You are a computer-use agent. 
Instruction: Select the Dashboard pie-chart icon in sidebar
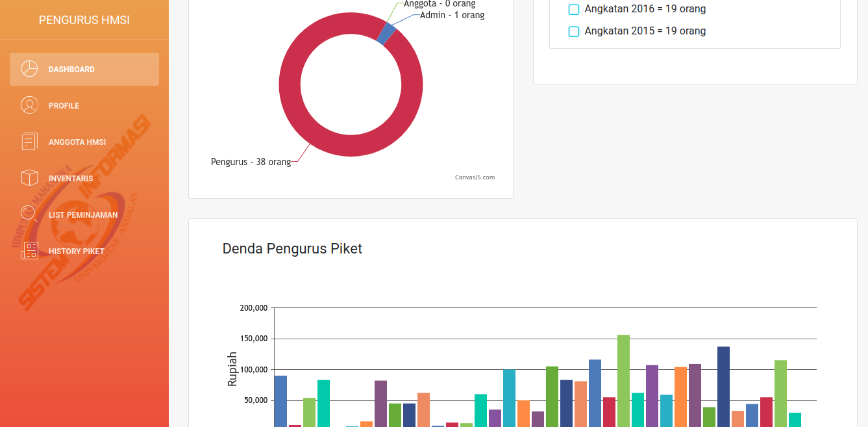click(x=29, y=69)
